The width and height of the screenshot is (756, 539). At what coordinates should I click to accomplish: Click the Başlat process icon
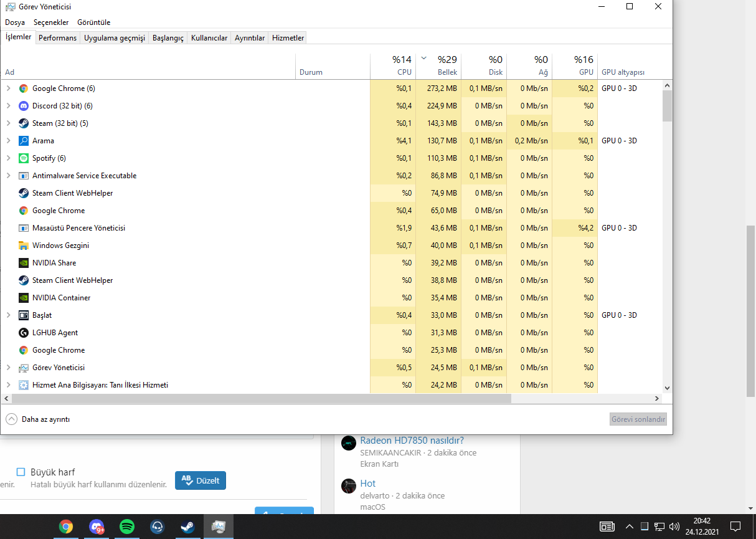[x=24, y=315]
